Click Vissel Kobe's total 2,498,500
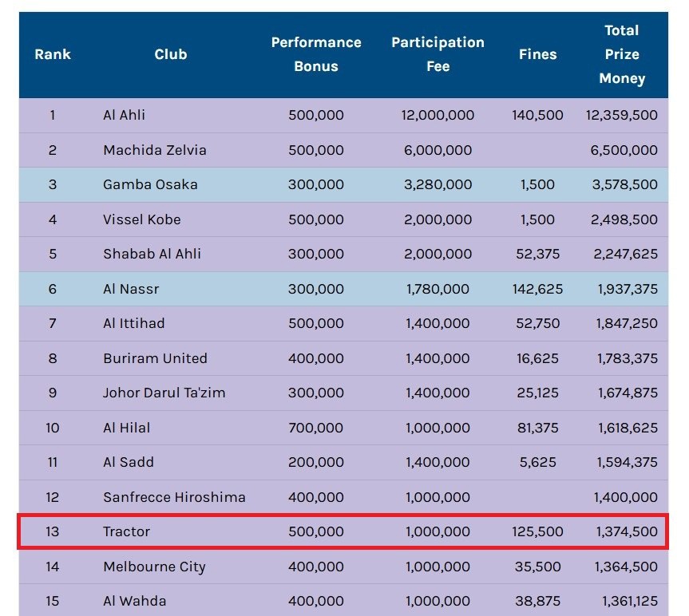Screen dimensions: 689x616 pos(624,219)
